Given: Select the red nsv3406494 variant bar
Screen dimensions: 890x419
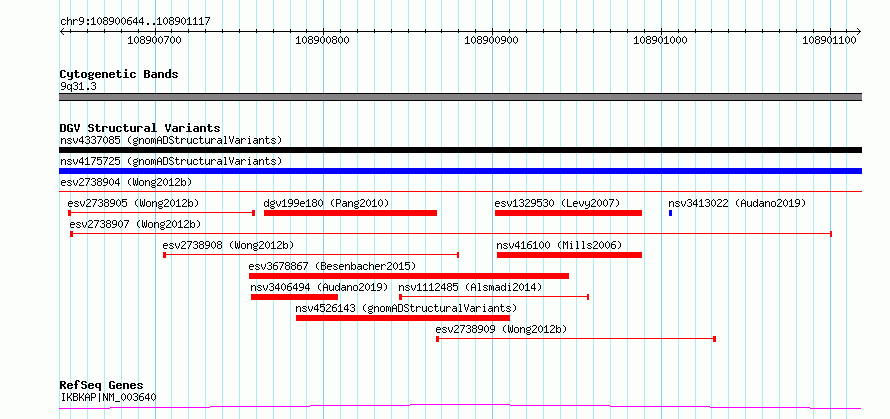Looking at the screenshot, I should (x=295, y=297).
